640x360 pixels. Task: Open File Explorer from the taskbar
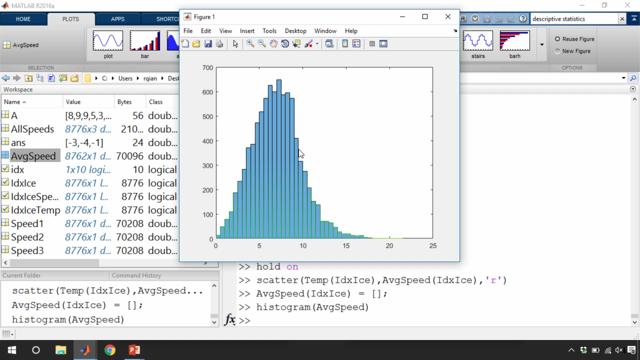click(x=61, y=350)
